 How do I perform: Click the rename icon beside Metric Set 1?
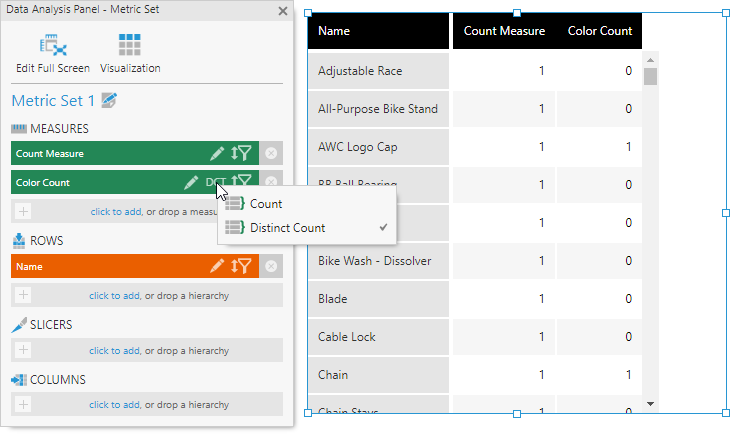pyautogui.click(x=110, y=101)
